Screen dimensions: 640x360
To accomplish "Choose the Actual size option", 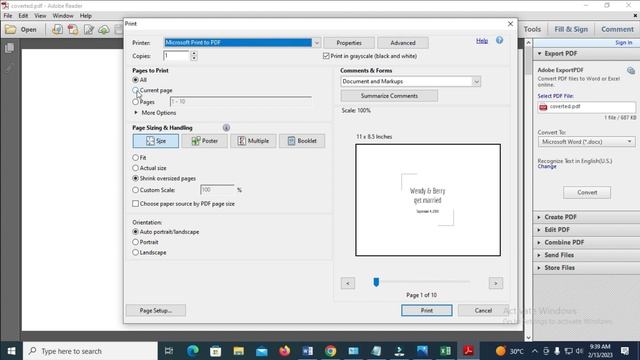I will coord(136,168).
